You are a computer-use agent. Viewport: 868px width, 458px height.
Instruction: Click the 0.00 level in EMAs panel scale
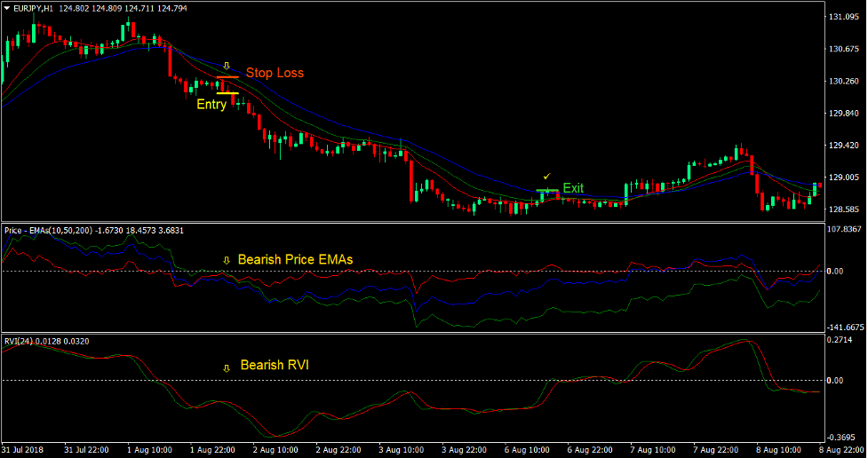tap(835, 271)
